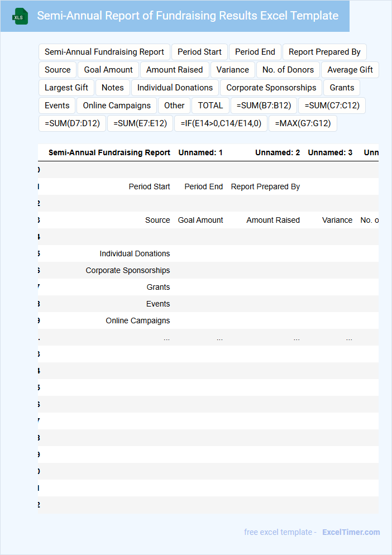Select the 'Amount Raised' table cell
392x555 pixels.
[273, 220]
